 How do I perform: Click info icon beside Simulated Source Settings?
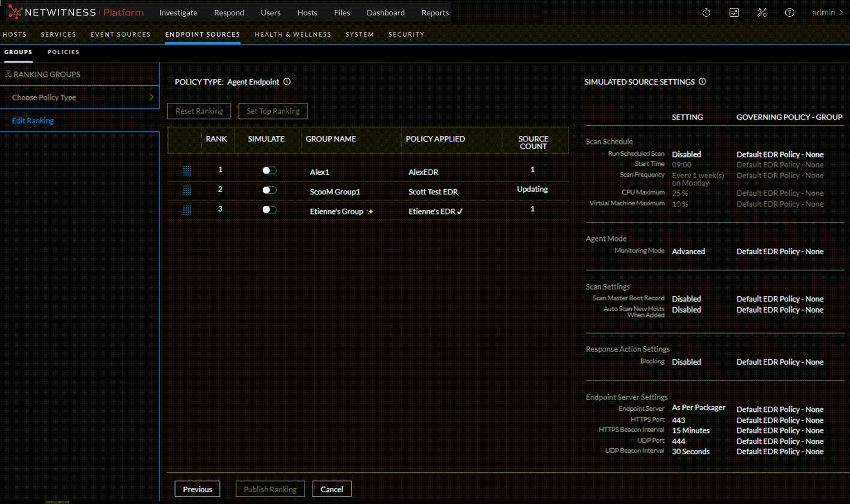(x=702, y=82)
